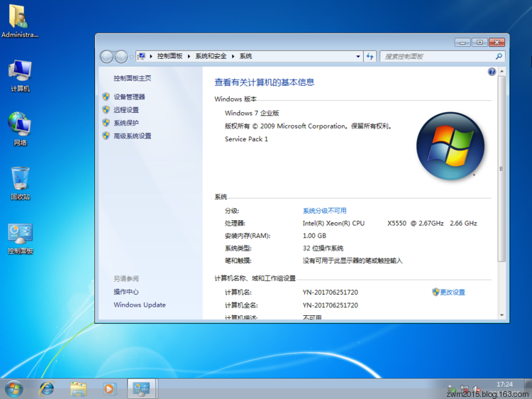This screenshot has height=399, width=532.
Task: Click the scrollbar up arrow
Action: point(501,71)
